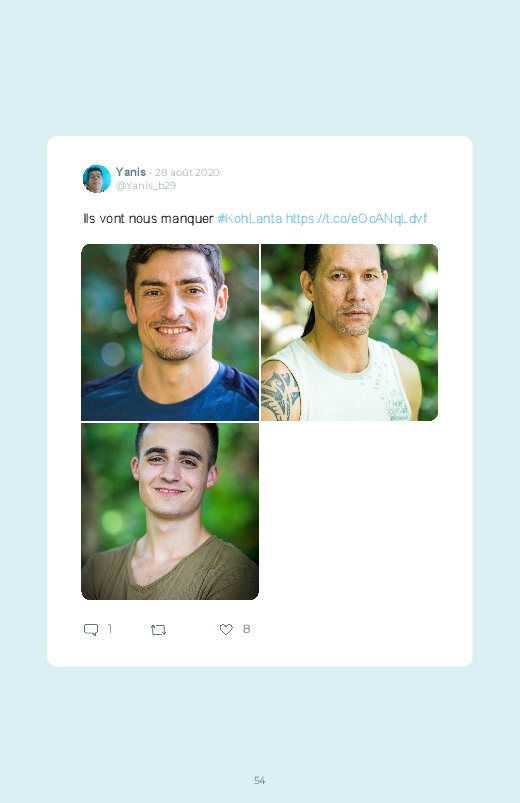Click the light blue margin above the card
Image resolution: width=520 pixels, height=803 pixels.
[260, 67]
